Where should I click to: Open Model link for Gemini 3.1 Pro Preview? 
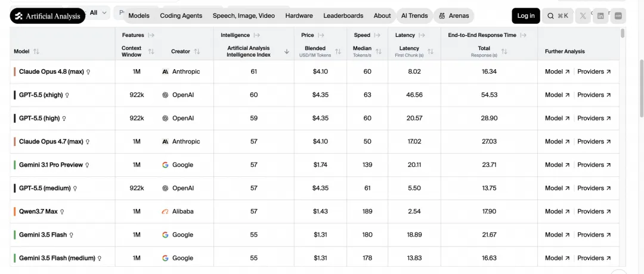[x=558, y=165]
